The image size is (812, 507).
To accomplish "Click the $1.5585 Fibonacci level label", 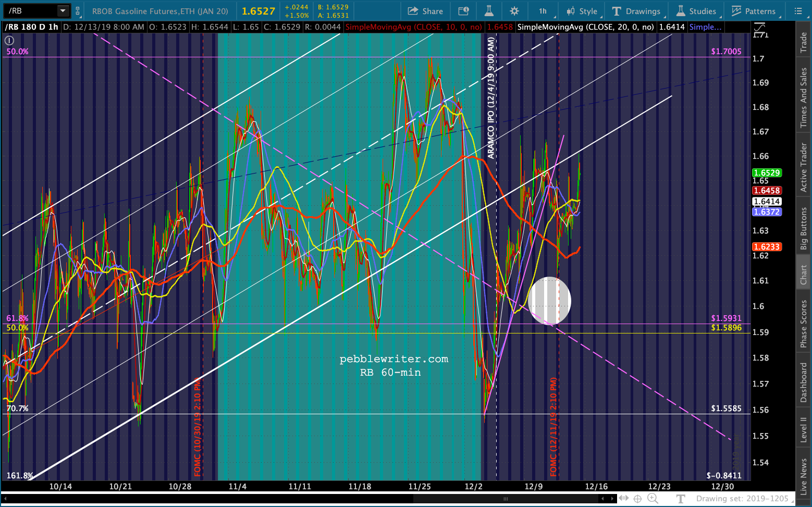I will pos(726,408).
